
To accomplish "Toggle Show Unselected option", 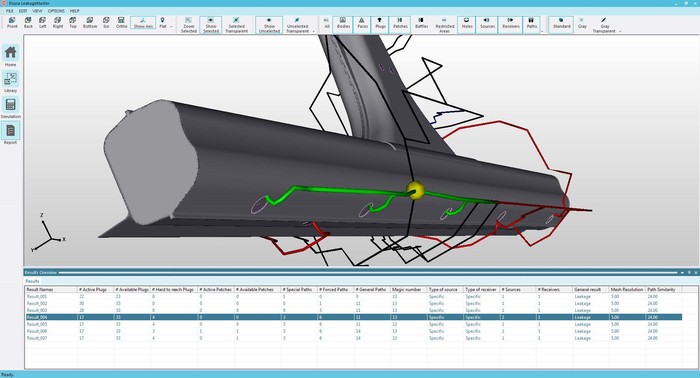I will 269,25.
